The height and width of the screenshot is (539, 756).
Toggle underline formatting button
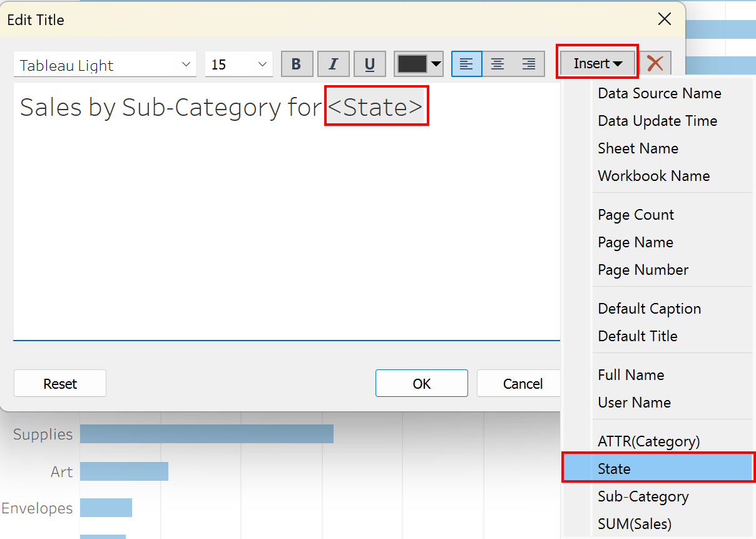[370, 64]
